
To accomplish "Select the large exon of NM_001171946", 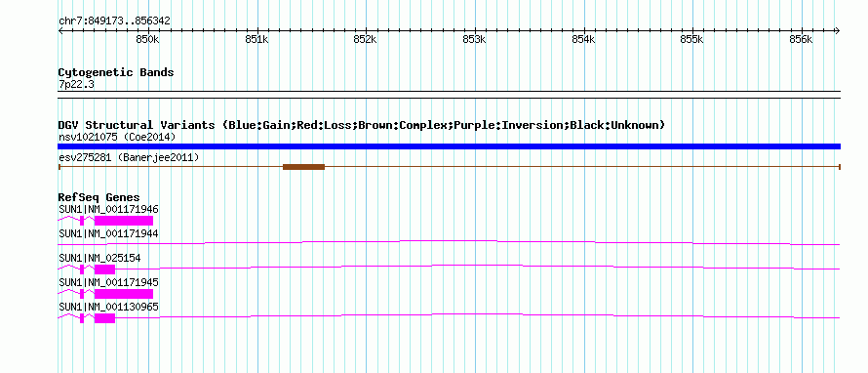I will (x=124, y=221).
